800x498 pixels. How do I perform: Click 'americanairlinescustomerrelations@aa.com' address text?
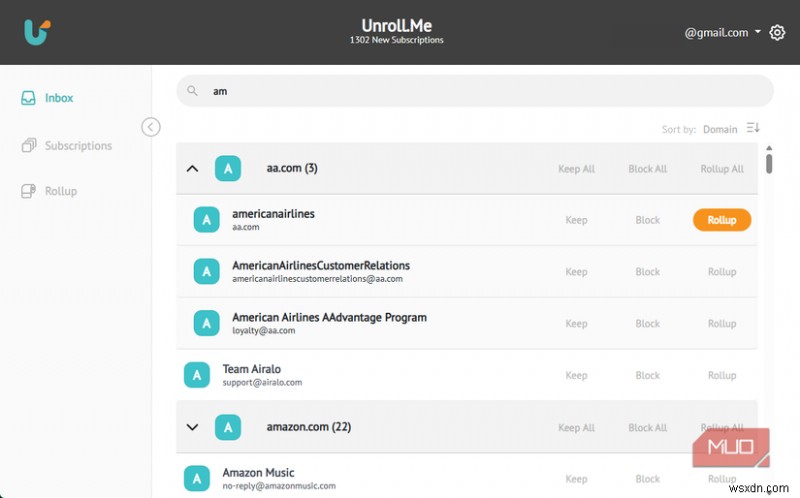tap(317, 279)
